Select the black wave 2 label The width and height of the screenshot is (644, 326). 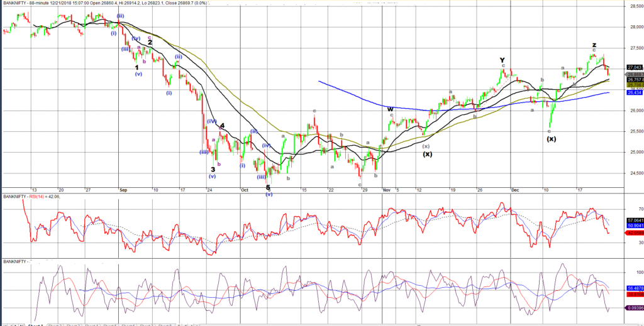pos(150,42)
